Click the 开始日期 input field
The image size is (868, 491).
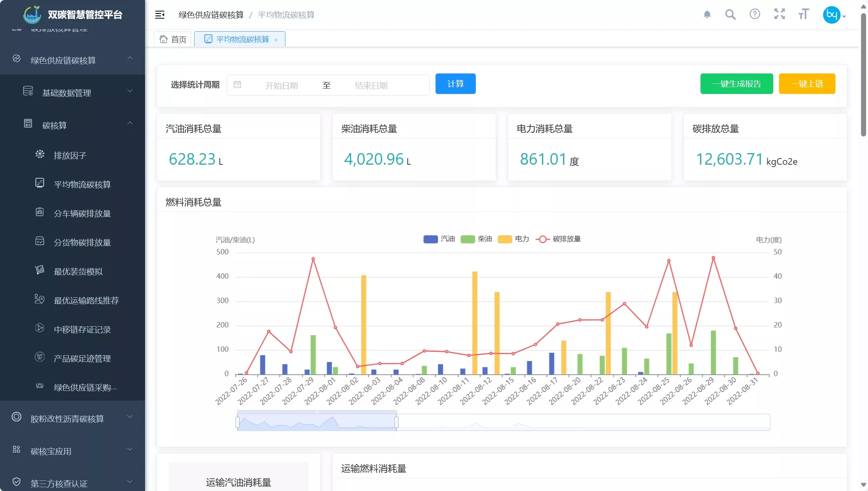coord(282,85)
